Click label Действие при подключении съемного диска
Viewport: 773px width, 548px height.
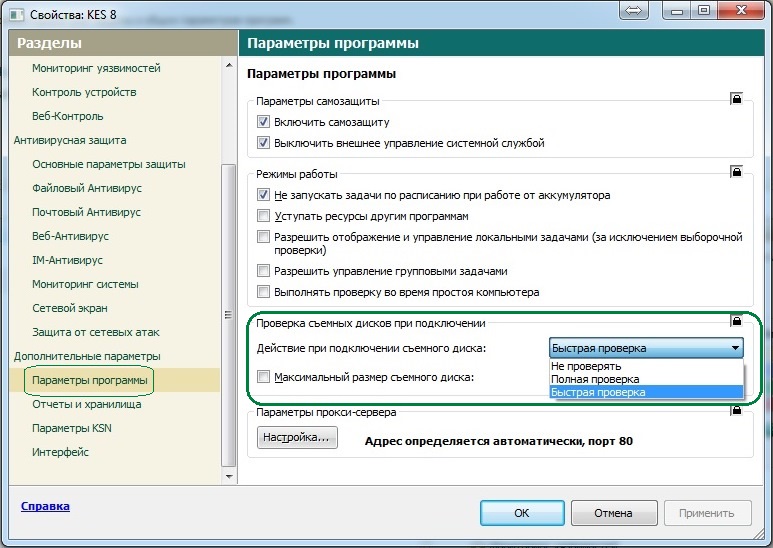371,348
